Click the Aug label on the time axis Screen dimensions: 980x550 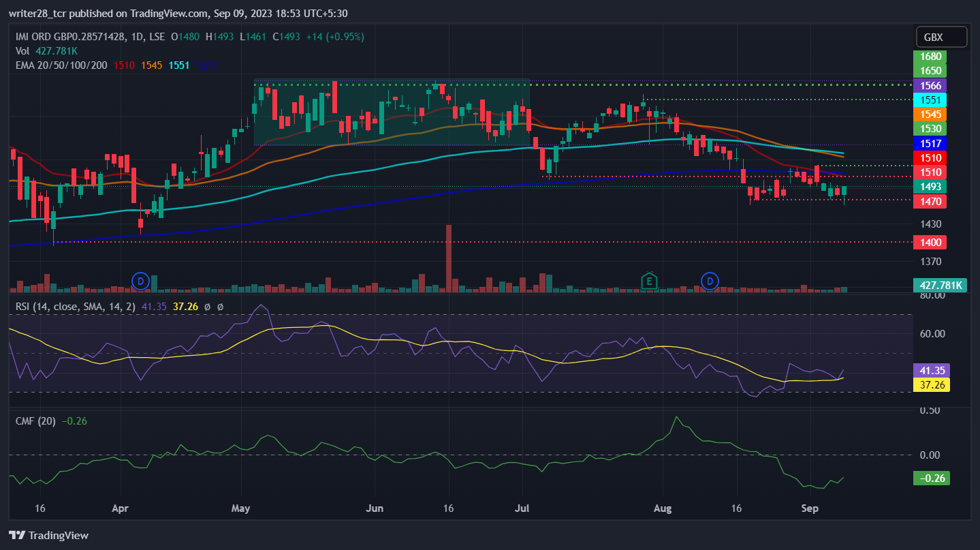(663, 508)
